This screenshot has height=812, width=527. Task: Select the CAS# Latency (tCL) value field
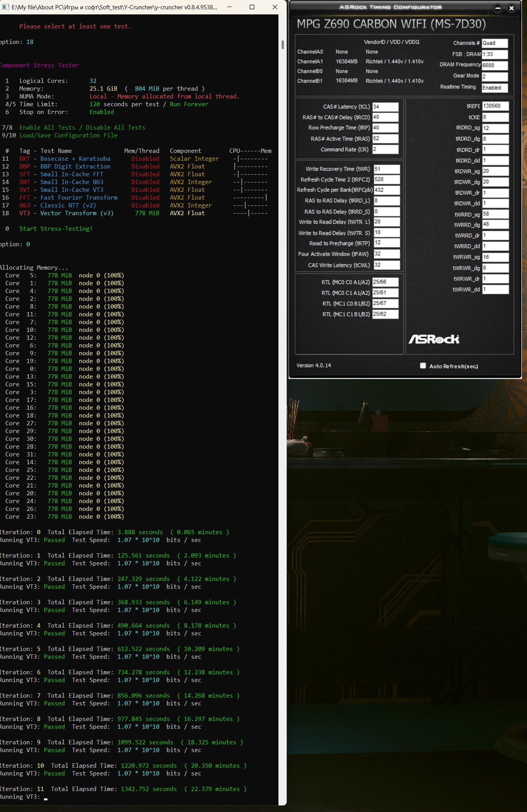pyautogui.click(x=385, y=107)
